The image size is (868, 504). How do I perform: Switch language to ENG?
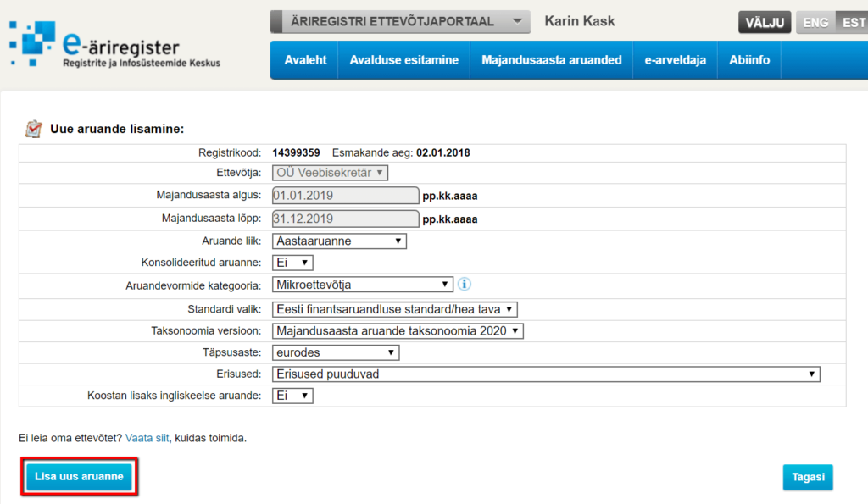pyautogui.click(x=815, y=23)
